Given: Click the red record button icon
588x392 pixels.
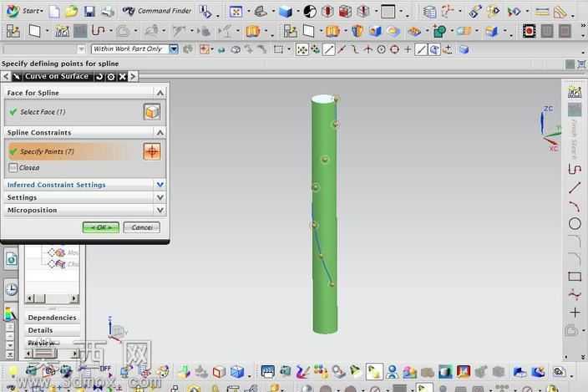Looking at the screenshot, I should pos(529,31).
